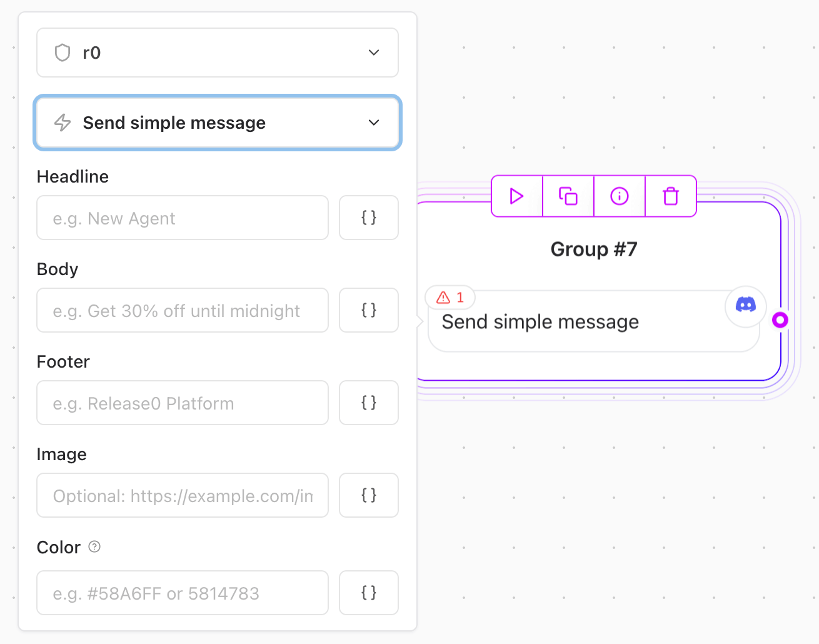
Task: Click the lightning bolt icon beside Send simple message
Action: click(x=62, y=123)
